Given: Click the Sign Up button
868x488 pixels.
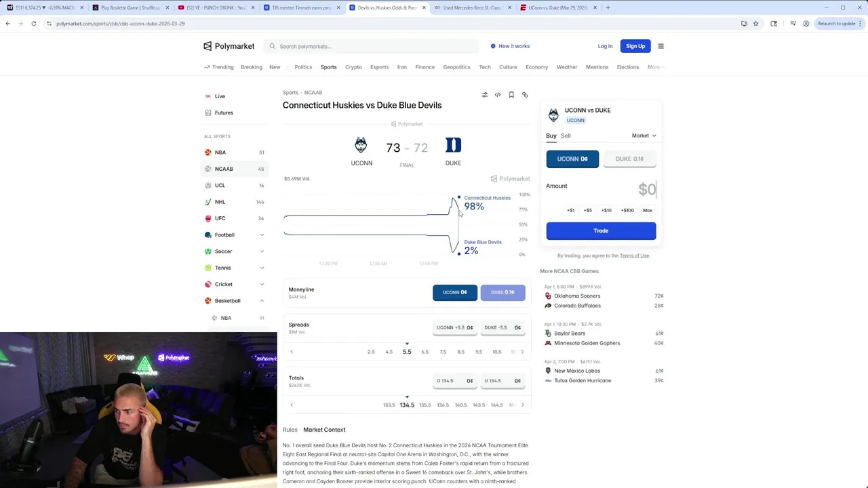Looking at the screenshot, I should click(635, 46).
